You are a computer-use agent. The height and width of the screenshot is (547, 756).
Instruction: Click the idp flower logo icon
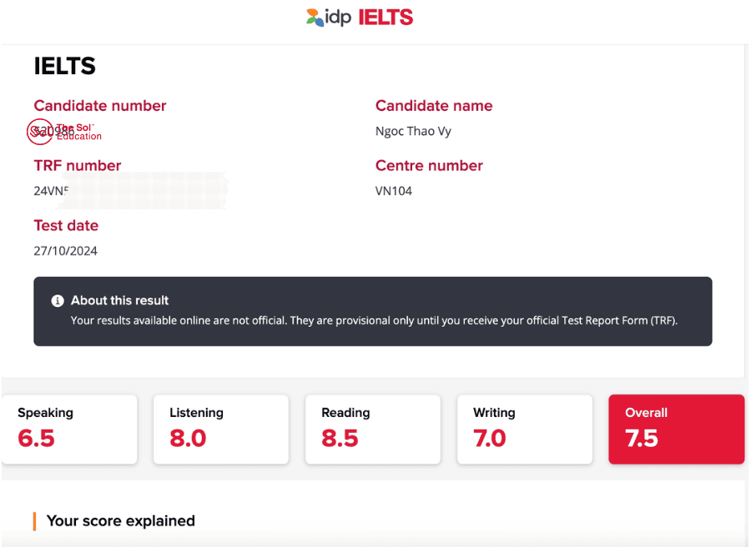315,17
